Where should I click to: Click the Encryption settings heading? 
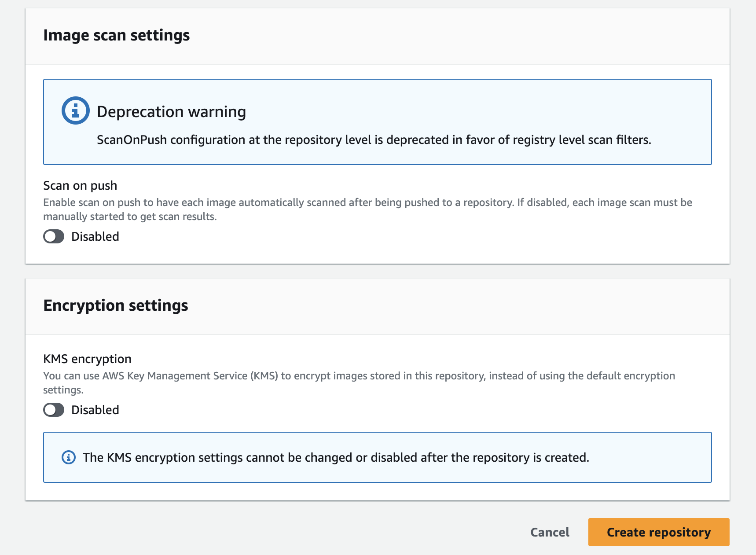(115, 305)
